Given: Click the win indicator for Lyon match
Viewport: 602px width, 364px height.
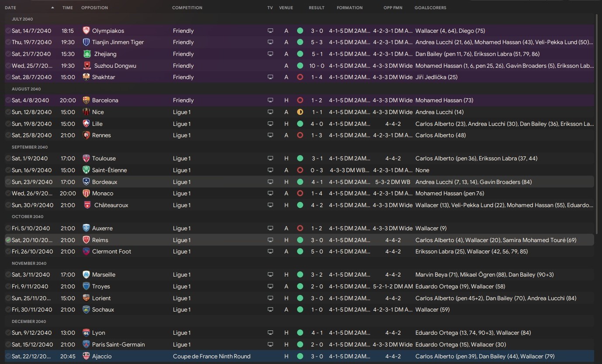Looking at the screenshot, I should pyautogui.click(x=300, y=333).
